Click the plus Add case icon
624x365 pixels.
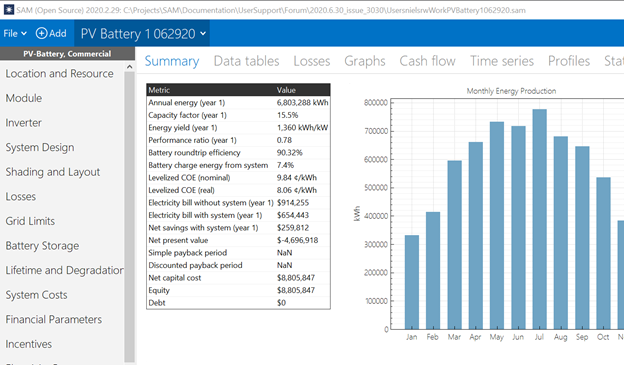click(41, 33)
